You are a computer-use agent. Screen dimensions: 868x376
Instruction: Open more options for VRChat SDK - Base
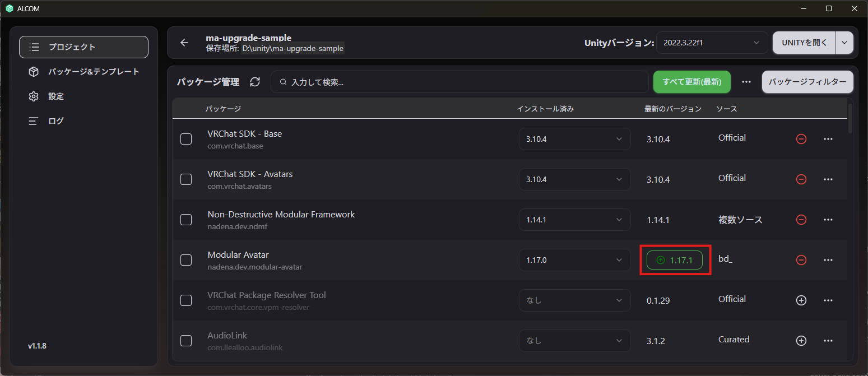(828, 139)
